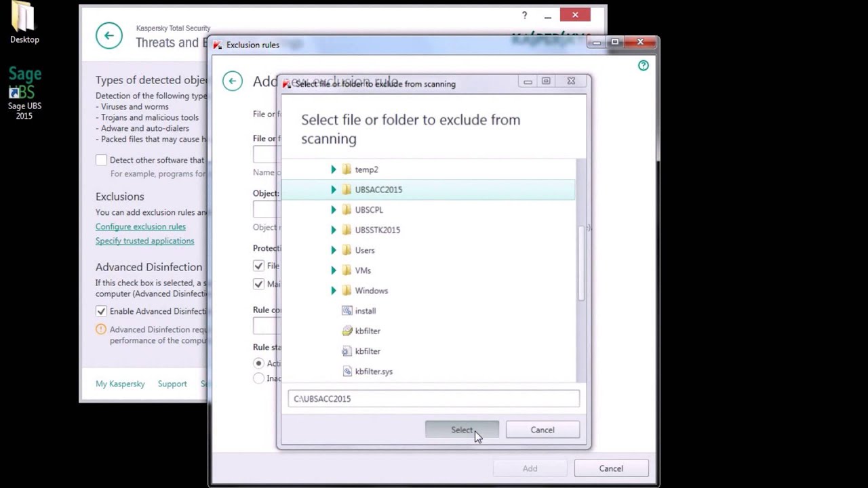Select the kbfilter.sys file row
The width and height of the screenshot is (868, 488).
point(428,371)
